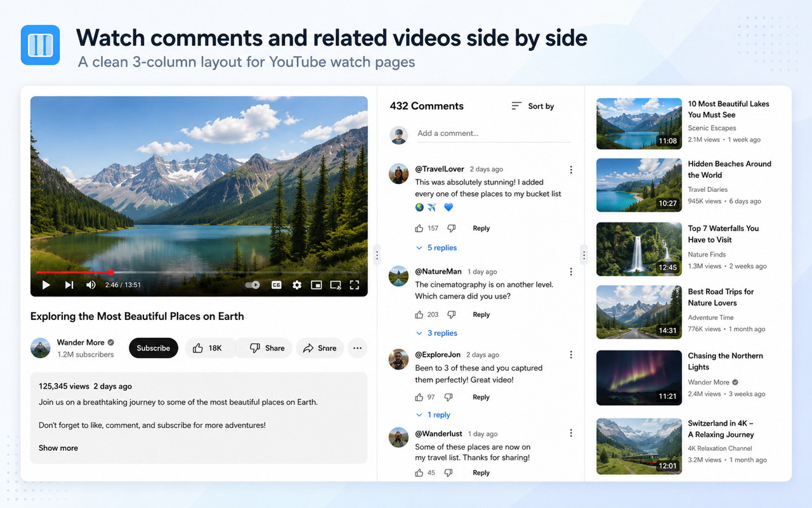Click the Subscribe button
The width and height of the screenshot is (812, 508).
click(x=154, y=348)
